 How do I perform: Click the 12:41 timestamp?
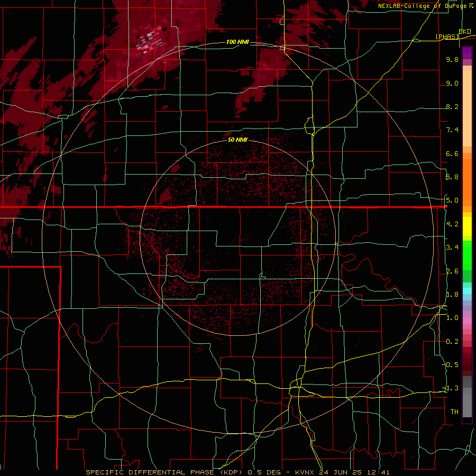pos(379,472)
